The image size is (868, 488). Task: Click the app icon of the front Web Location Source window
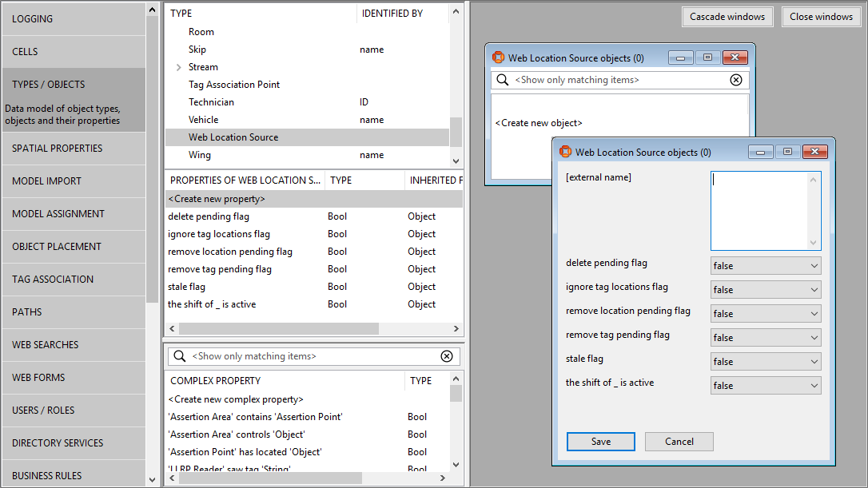coord(565,152)
